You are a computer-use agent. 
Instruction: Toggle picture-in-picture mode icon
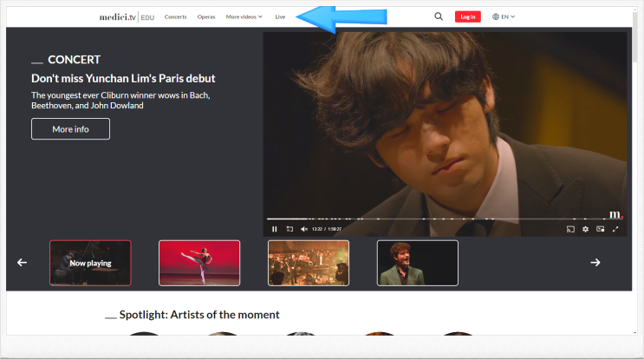pos(601,229)
